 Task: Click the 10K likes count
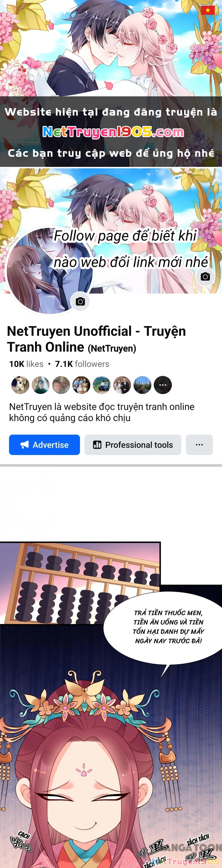coord(26,364)
